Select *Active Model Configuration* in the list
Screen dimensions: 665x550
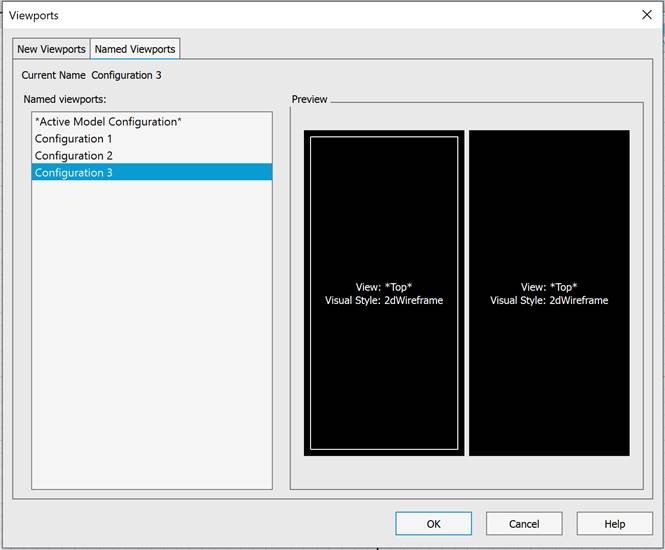108,122
